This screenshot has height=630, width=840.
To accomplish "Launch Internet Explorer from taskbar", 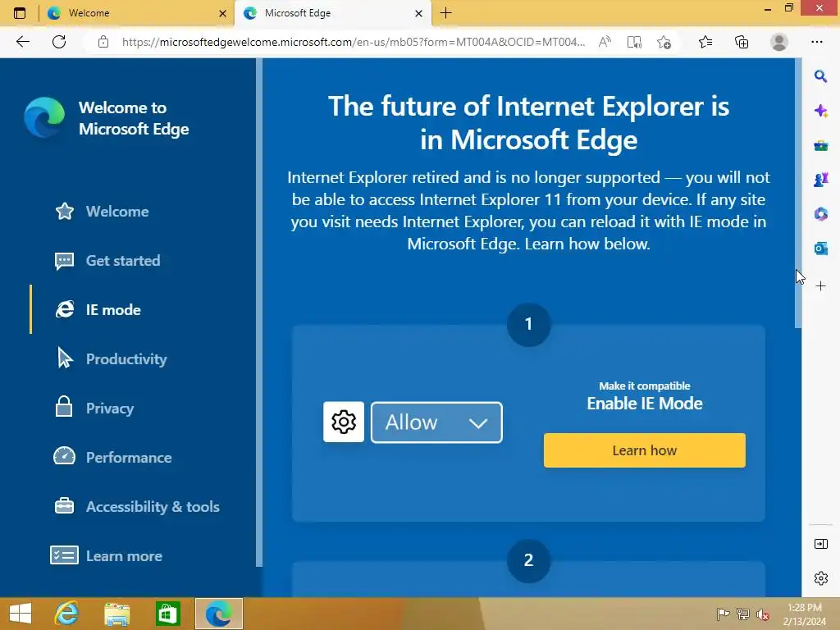I will coord(67,614).
